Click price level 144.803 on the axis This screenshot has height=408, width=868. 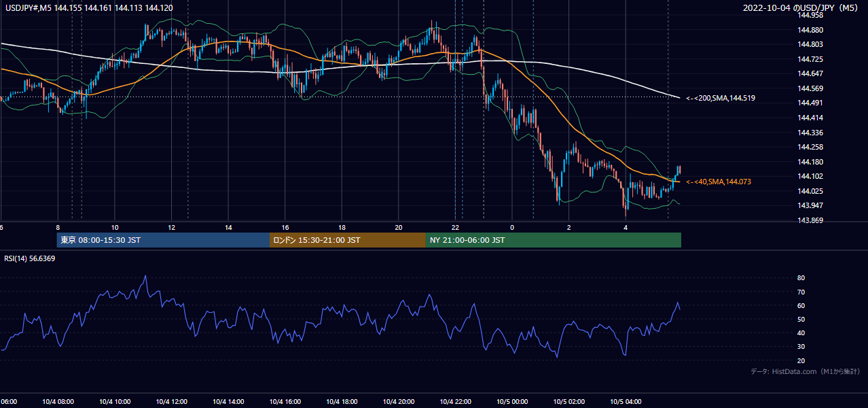coord(810,44)
